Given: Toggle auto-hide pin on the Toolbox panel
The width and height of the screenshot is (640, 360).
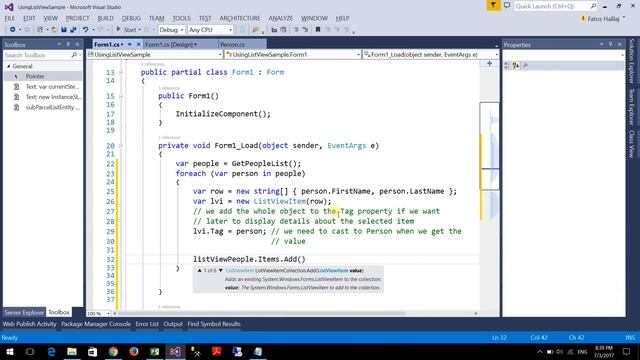Looking at the screenshot, I should [x=68, y=44].
